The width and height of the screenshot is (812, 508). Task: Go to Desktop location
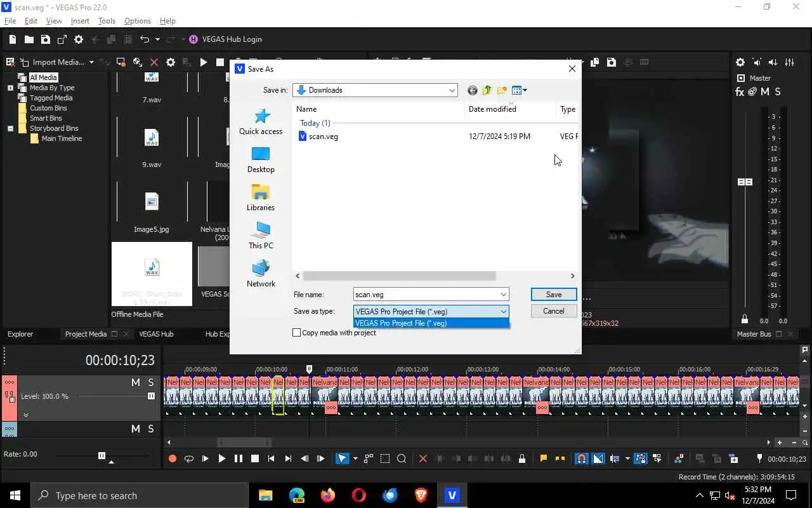point(261,160)
